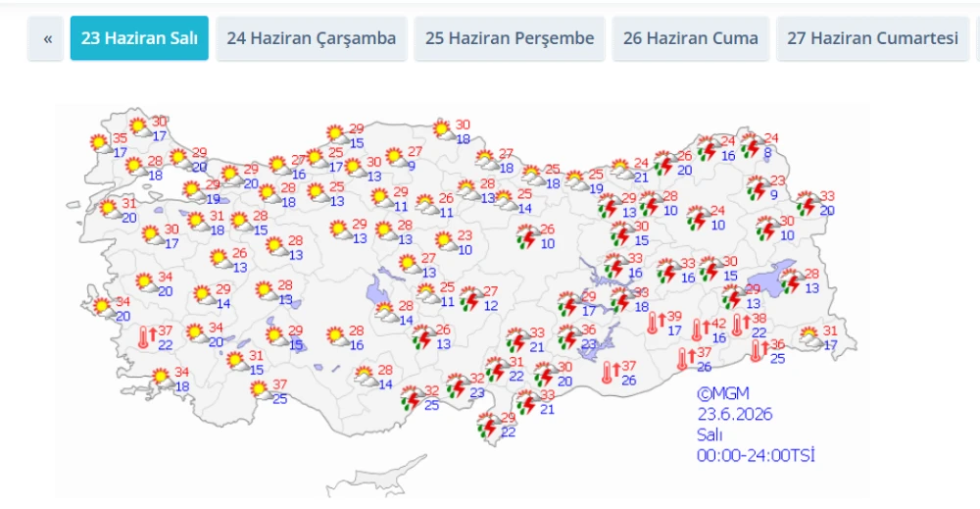Click the heat warning thermometer at 42/16

pyautogui.click(x=700, y=329)
